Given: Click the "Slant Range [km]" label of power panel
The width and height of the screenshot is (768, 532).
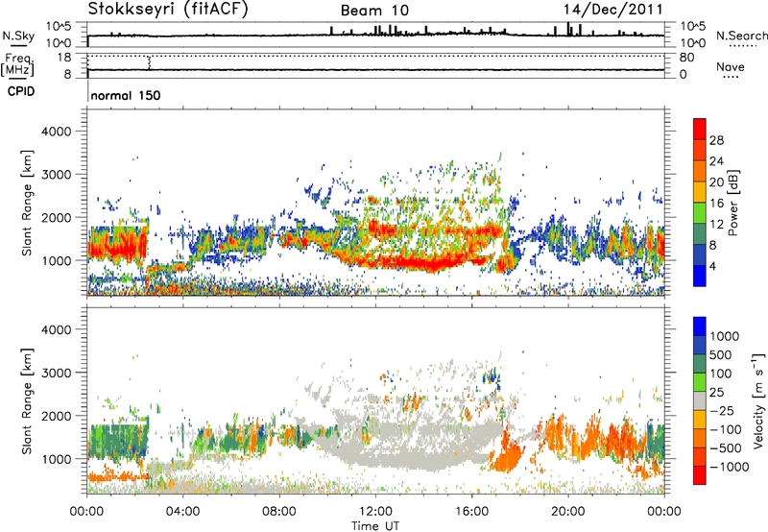Looking at the screenshot, I should [x=27, y=203].
